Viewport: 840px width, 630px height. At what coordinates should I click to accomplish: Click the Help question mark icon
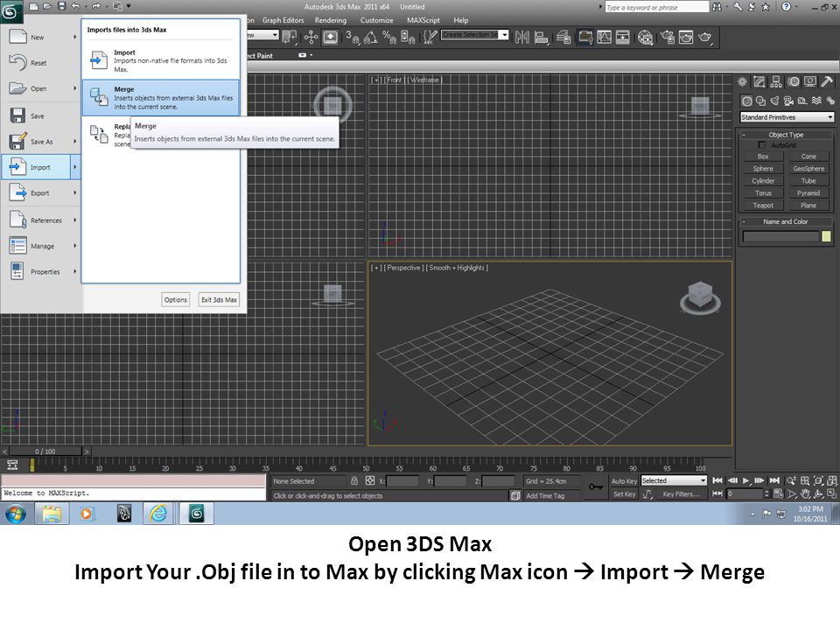(x=786, y=7)
